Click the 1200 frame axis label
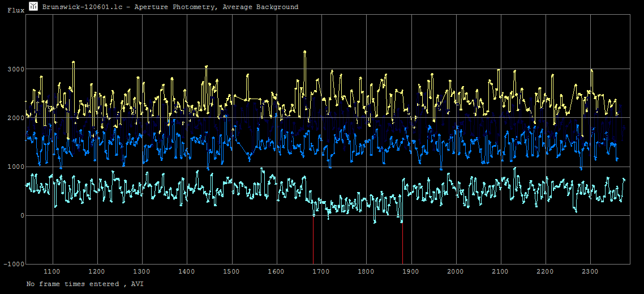 [x=97, y=271]
